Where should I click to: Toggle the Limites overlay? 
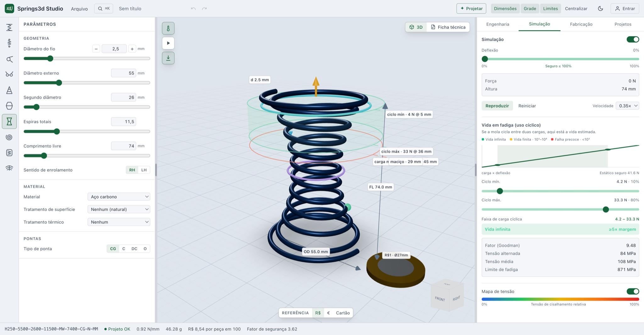point(550,8)
